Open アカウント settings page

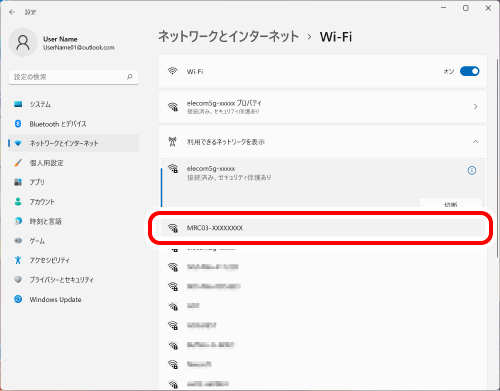click(x=74, y=202)
